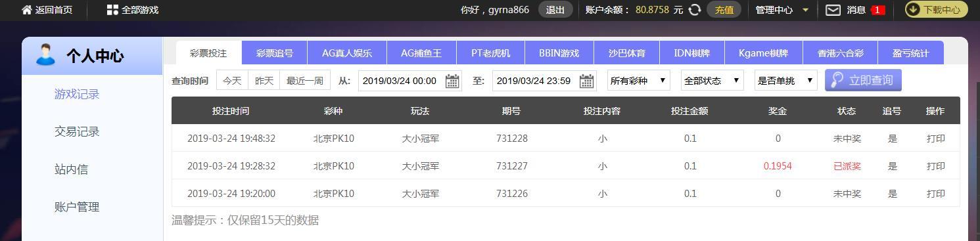Expand the 所有彩种 lottery type dropdown
The width and height of the screenshot is (980, 241).
tap(638, 81)
